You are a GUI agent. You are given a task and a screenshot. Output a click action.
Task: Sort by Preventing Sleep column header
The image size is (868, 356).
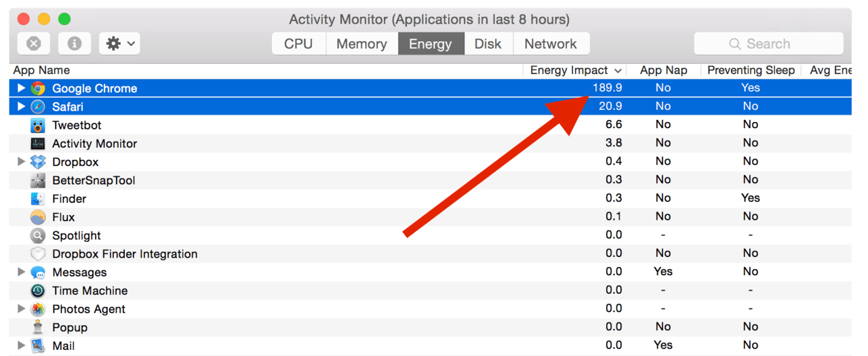[751, 71]
